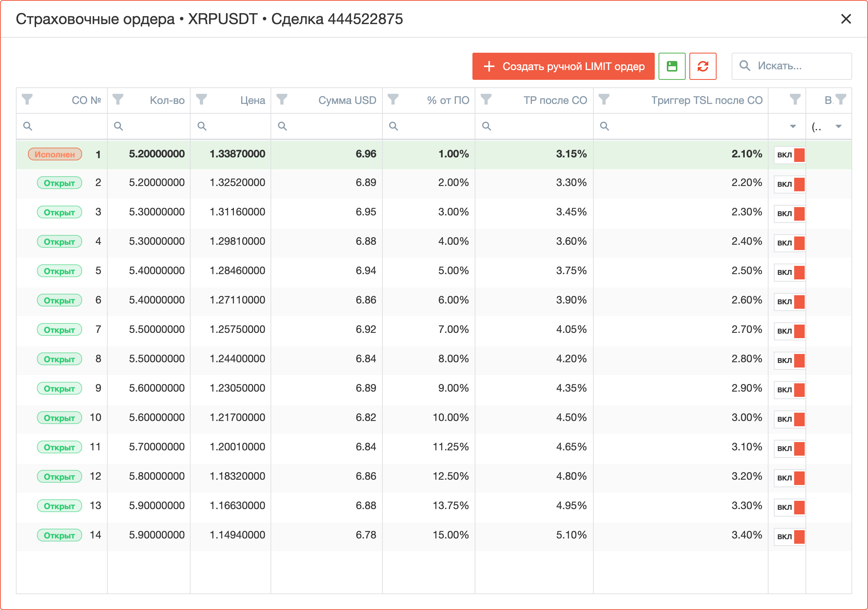Focus the Искать search field
The width and height of the screenshot is (868, 610).
[x=792, y=66]
